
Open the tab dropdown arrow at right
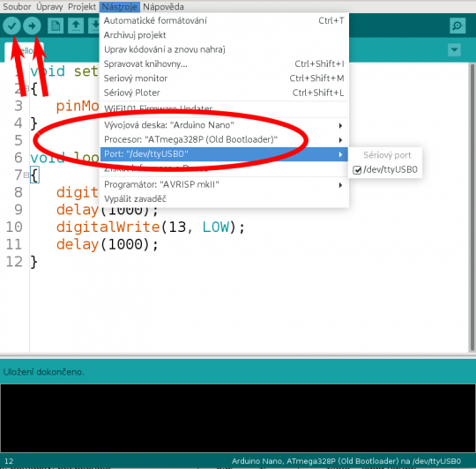tap(454, 49)
